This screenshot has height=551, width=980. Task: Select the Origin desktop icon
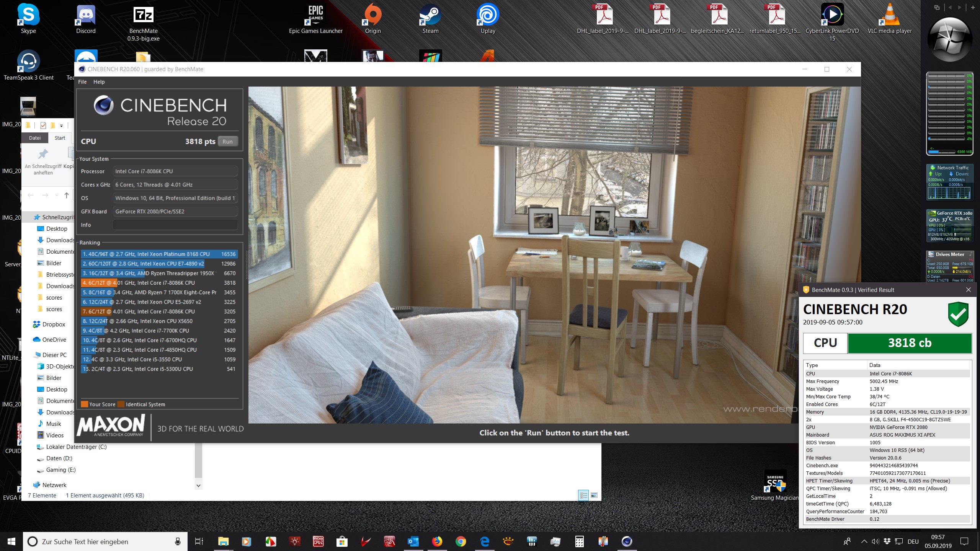point(373,19)
